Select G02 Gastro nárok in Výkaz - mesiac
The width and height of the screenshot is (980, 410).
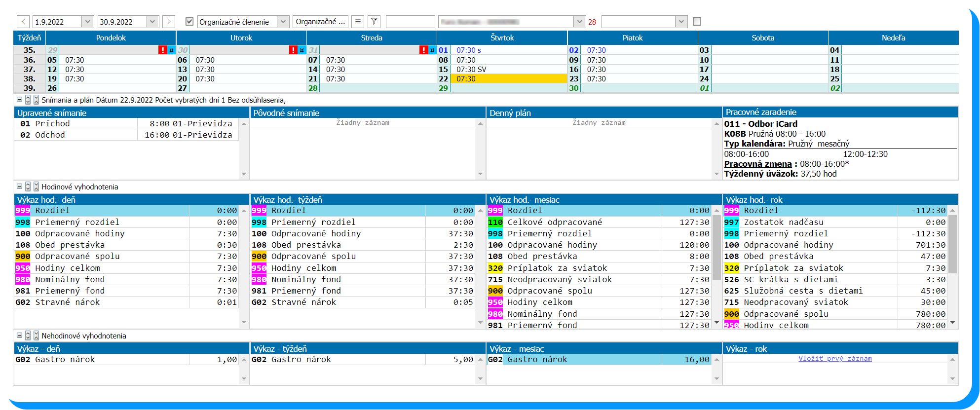tap(599, 359)
